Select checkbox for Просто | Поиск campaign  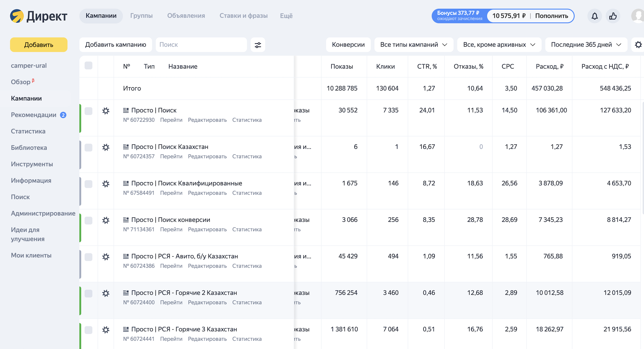89,111
